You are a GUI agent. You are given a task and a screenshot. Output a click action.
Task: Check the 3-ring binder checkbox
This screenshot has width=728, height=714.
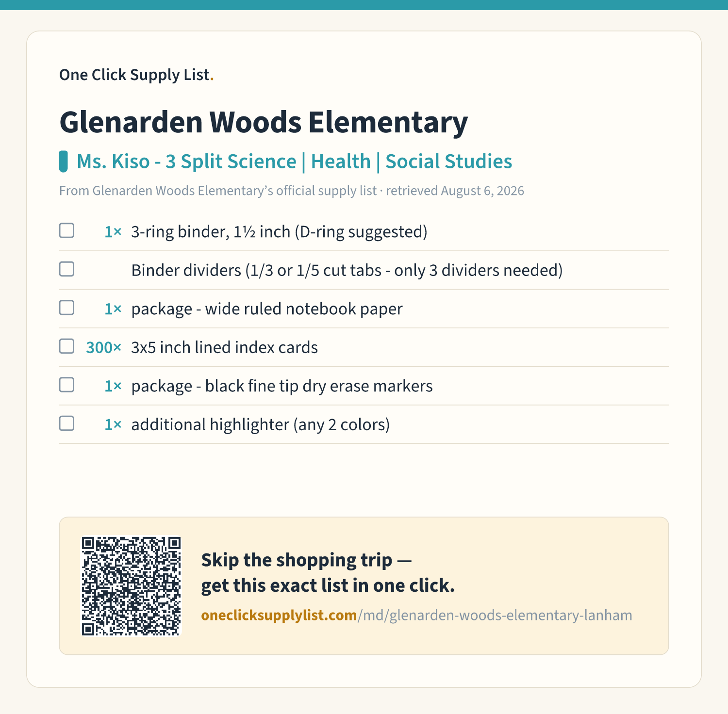(66, 230)
